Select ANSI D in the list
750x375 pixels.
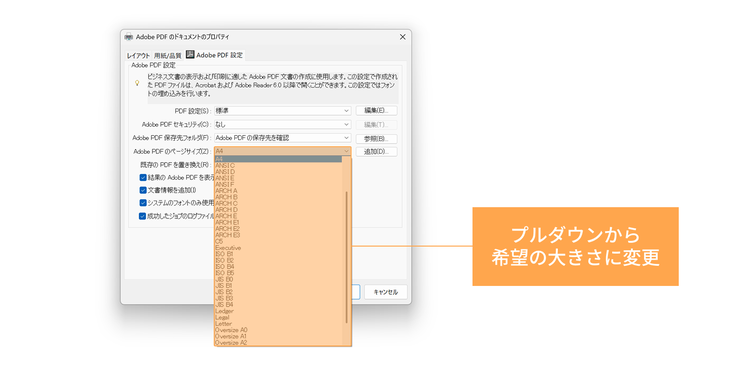tap(278, 172)
